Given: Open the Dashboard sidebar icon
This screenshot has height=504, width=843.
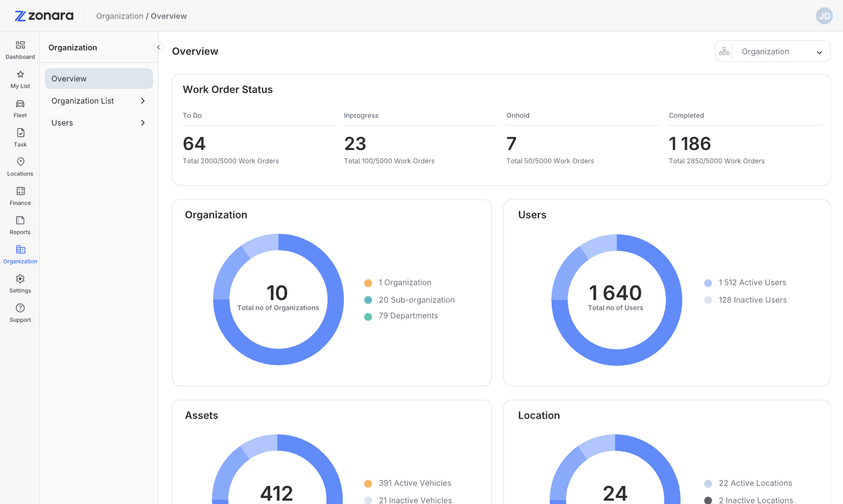Looking at the screenshot, I should click(x=20, y=45).
